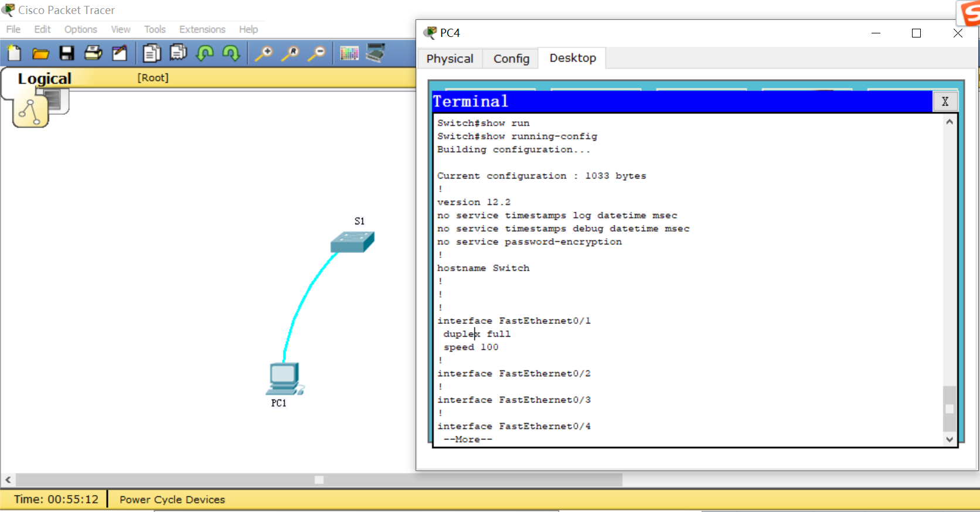The image size is (980, 512).
Task: Print the workspace with the printer icon
Action: [93, 53]
